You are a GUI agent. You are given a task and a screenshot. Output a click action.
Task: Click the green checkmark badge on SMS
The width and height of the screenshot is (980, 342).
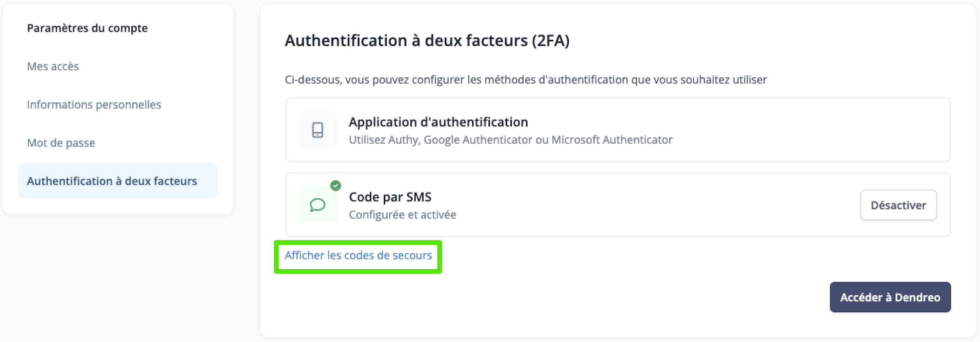click(336, 185)
